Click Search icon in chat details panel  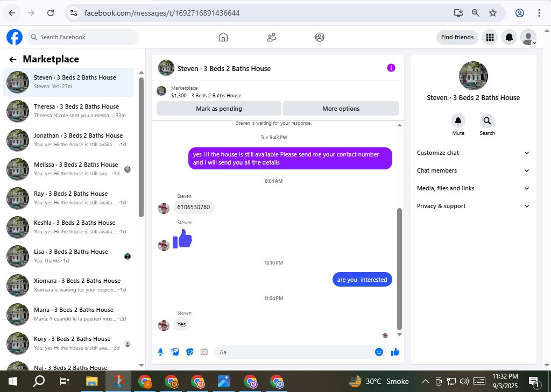pyautogui.click(x=487, y=121)
